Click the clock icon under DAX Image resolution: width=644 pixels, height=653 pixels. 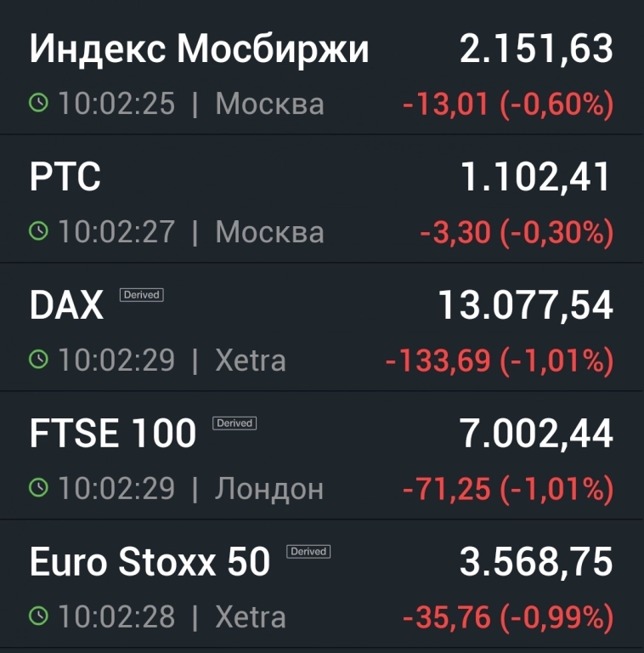39,360
